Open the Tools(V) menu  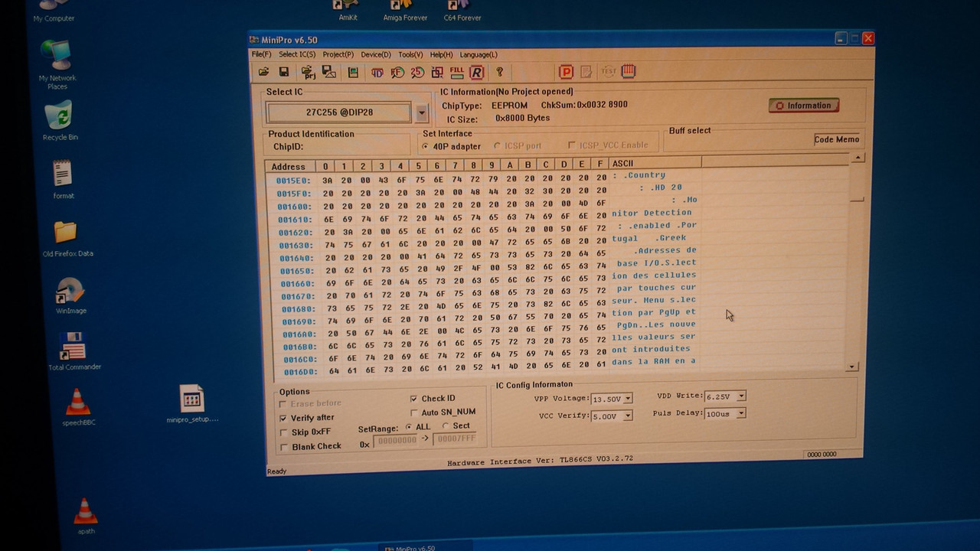[410, 55]
